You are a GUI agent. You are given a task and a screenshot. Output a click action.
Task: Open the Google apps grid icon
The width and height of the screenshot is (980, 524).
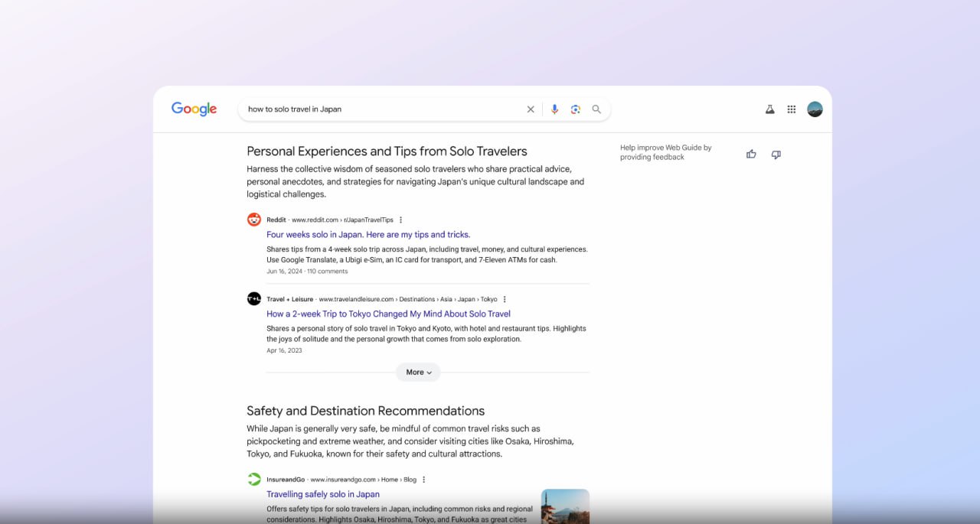[792, 109]
